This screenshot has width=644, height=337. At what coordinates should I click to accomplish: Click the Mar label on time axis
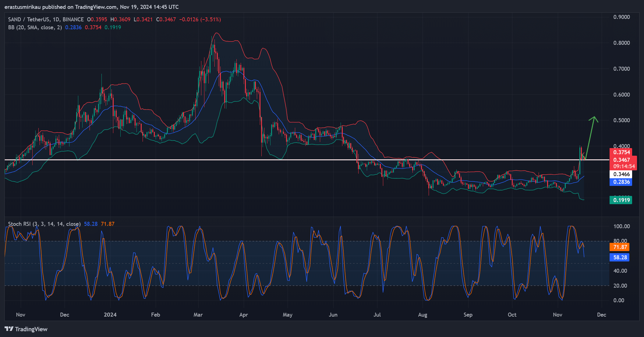click(198, 315)
